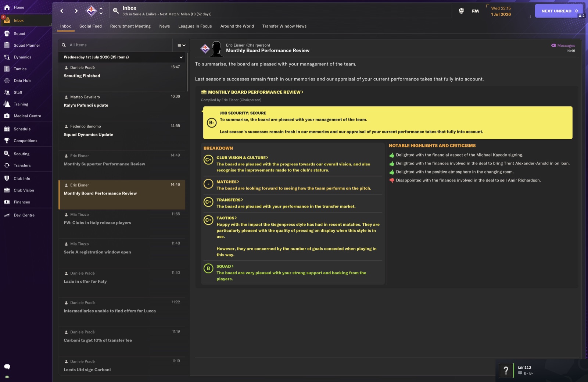Screen dimensions: 588x382
Task: Expand the Club Vision & Culture breakdown
Action: pyautogui.click(x=242, y=158)
